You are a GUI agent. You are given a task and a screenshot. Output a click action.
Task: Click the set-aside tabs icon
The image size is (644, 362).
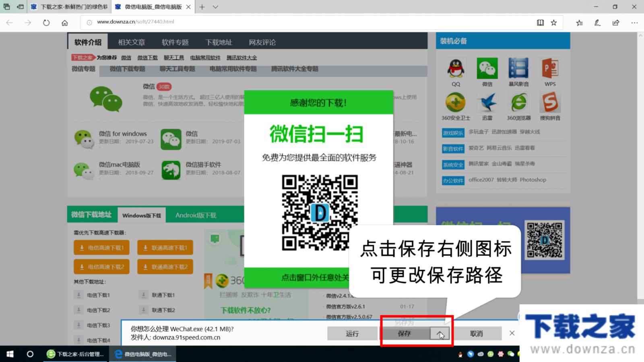[20, 7]
